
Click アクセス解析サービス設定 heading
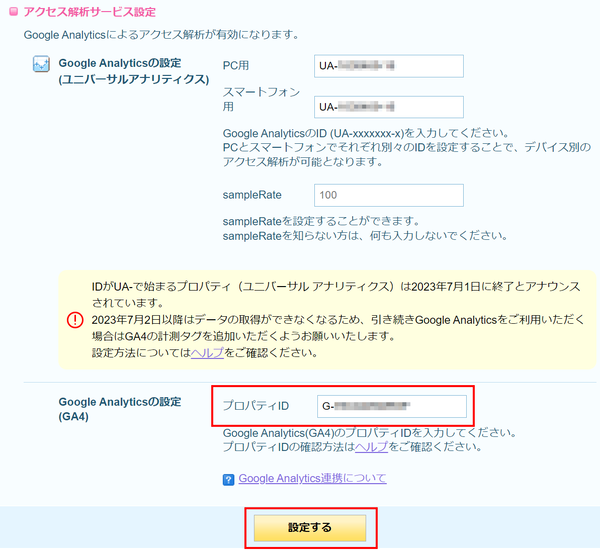pos(90,12)
